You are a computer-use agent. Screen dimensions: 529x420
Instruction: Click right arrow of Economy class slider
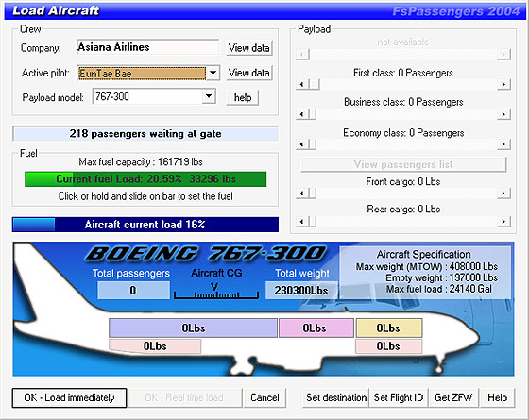click(503, 144)
